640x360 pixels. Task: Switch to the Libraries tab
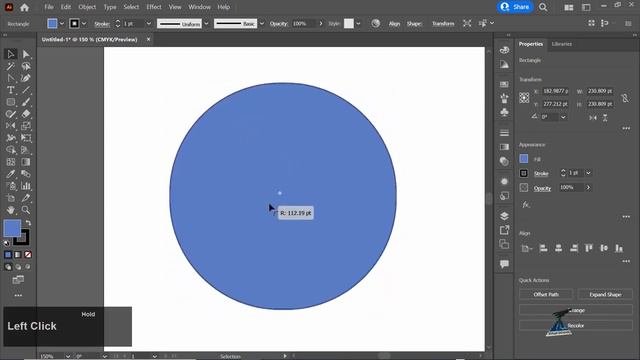pyautogui.click(x=562, y=44)
